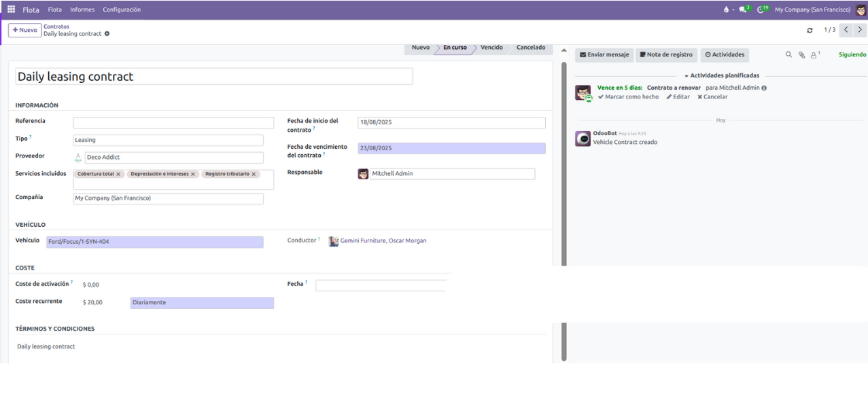The height and width of the screenshot is (413, 868).
Task: Open the Diariamente recurrence dropdown
Action: (202, 303)
